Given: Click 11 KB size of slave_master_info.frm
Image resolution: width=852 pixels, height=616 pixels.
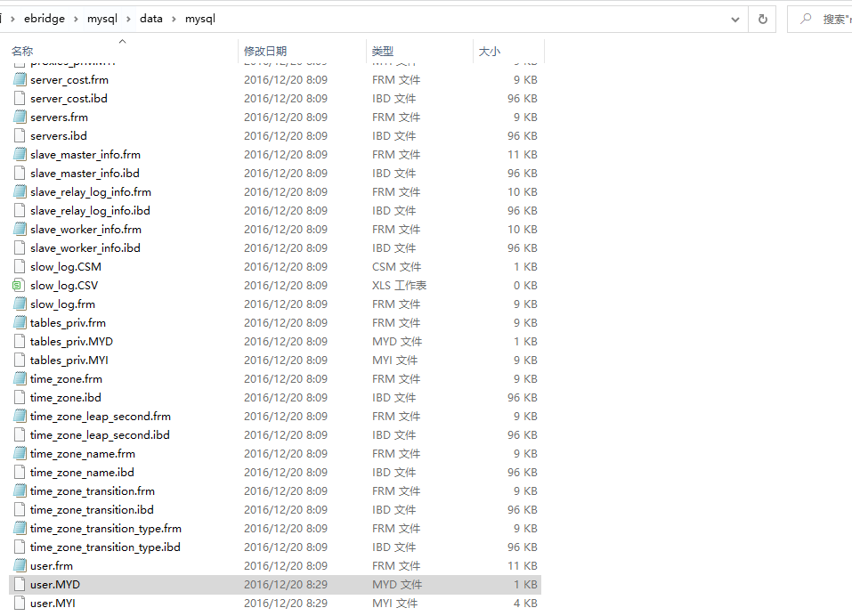Looking at the screenshot, I should coord(523,155).
